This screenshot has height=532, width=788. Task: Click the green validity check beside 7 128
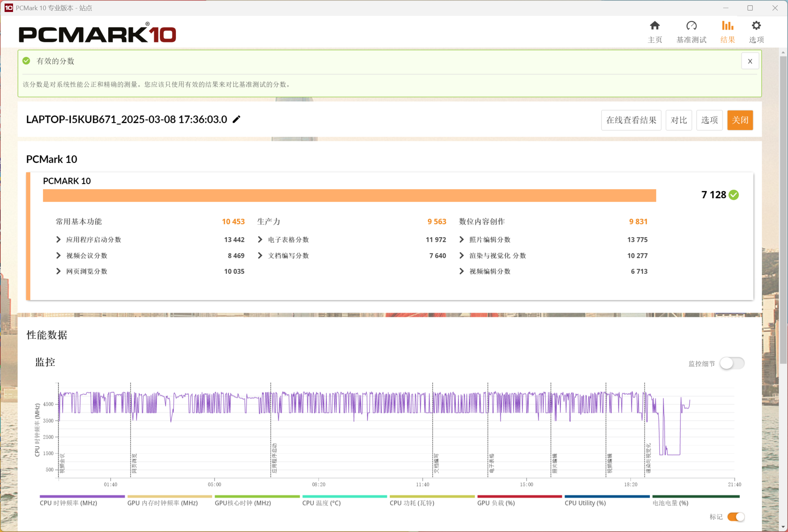click(734, 195)
